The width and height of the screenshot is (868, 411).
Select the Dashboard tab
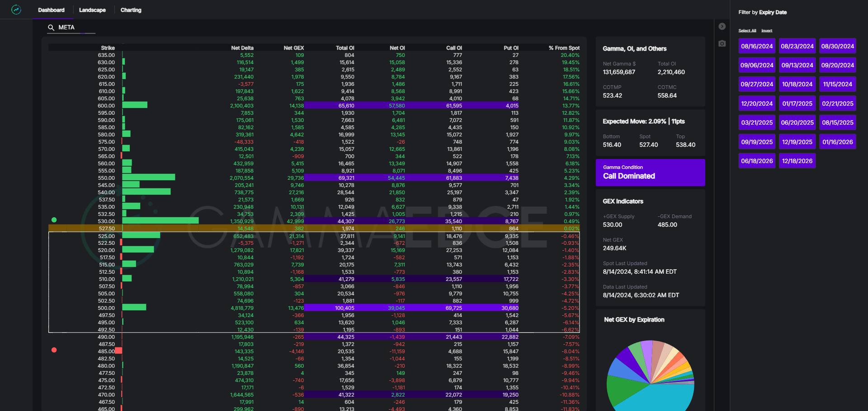[x=51, y=10]
